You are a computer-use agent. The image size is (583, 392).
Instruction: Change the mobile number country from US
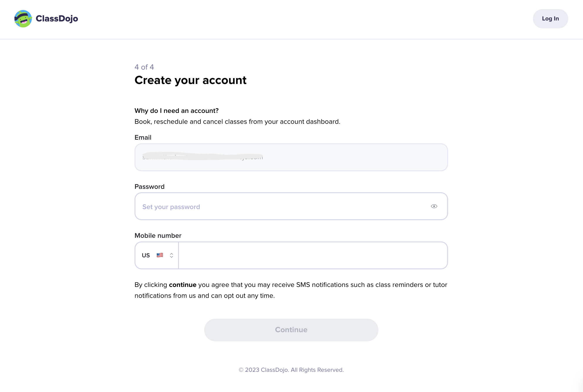156,255
